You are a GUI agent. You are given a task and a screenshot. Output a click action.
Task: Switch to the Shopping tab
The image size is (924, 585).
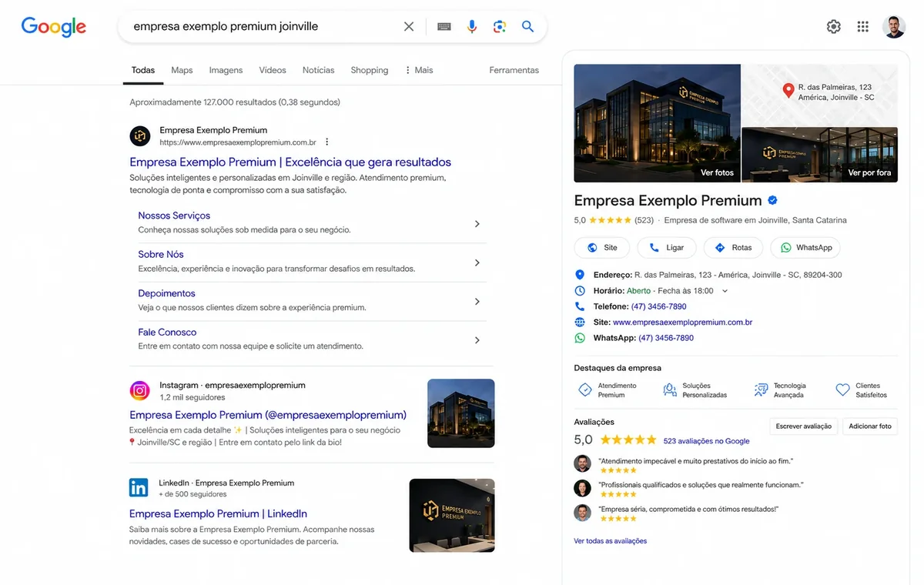[370, 70]
